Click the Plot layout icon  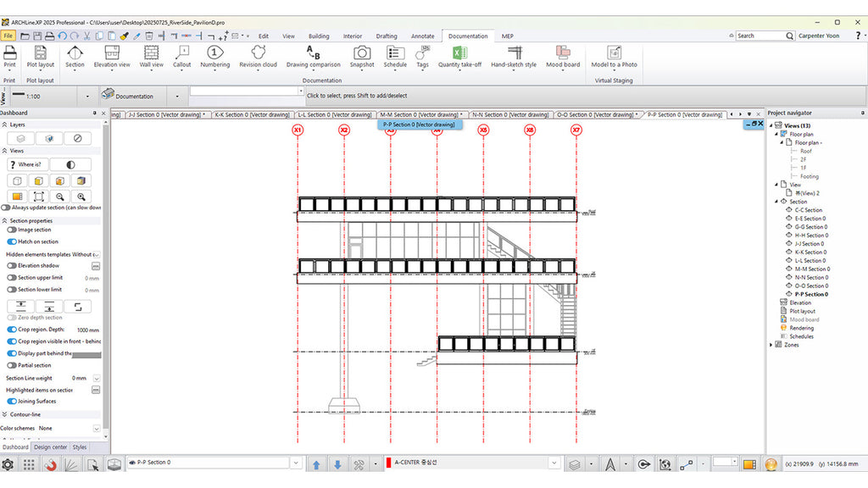(41, 53)
